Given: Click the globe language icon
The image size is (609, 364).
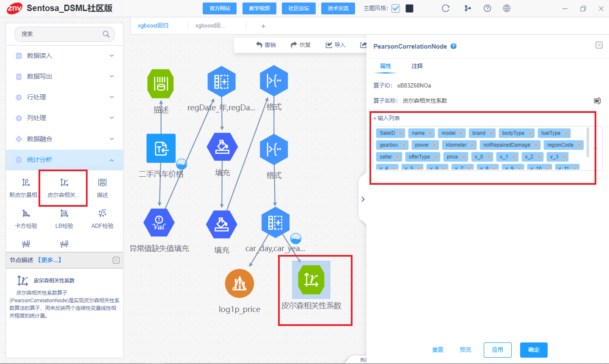Looking at the screenshot, I should click(x=507, y=8).
